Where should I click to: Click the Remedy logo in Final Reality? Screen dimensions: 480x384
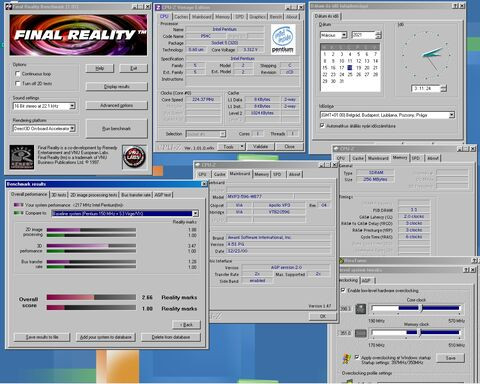[x=22, y=157]
